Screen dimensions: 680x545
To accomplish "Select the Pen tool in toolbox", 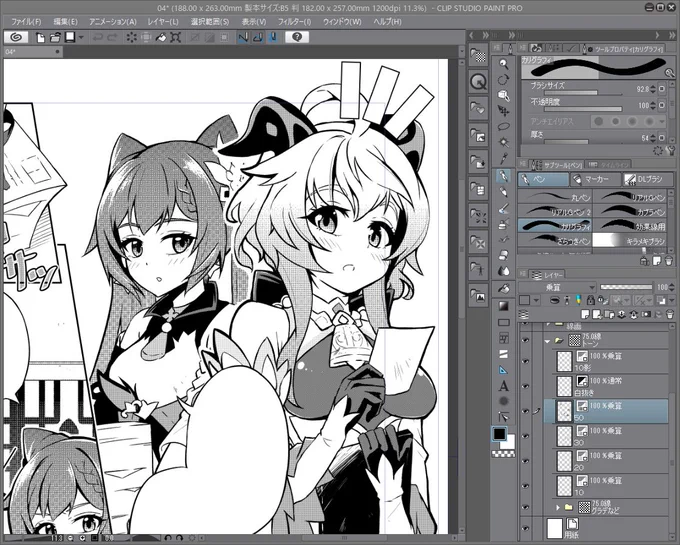I will point(503,176).
